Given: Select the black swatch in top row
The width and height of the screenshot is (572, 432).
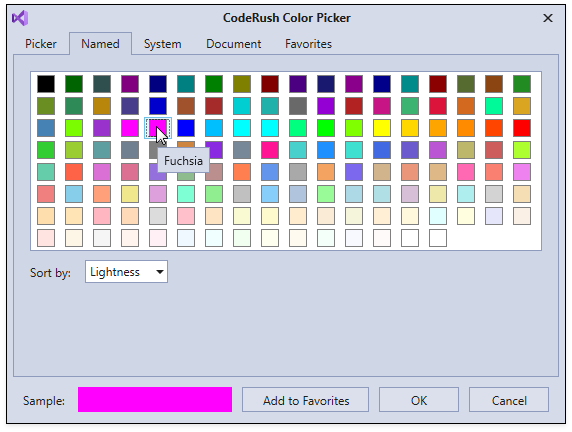Looking at the screenshot, I should tap(46, 84).
